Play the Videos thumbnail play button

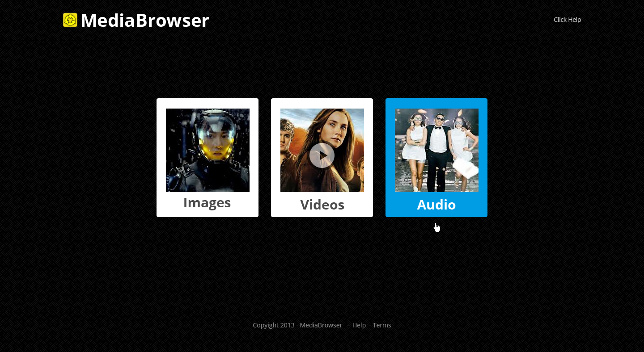tap(322, 155)
